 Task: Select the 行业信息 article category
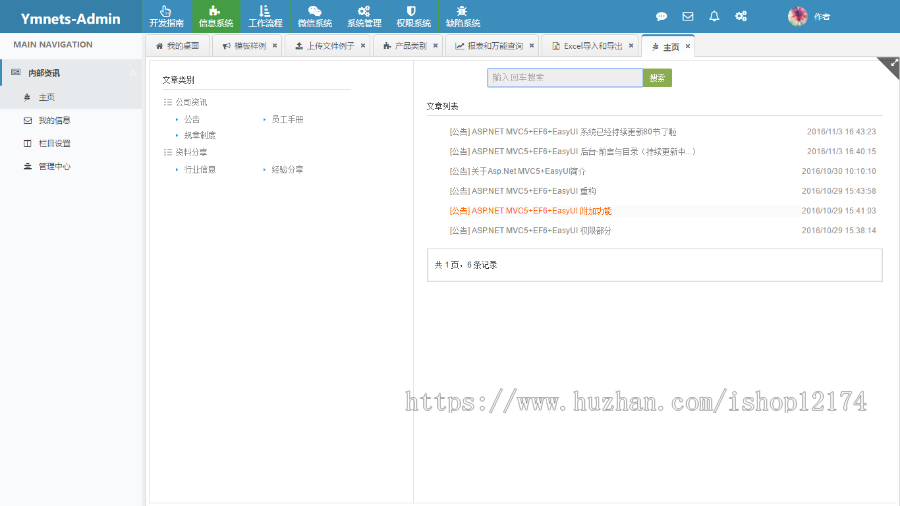200,169
